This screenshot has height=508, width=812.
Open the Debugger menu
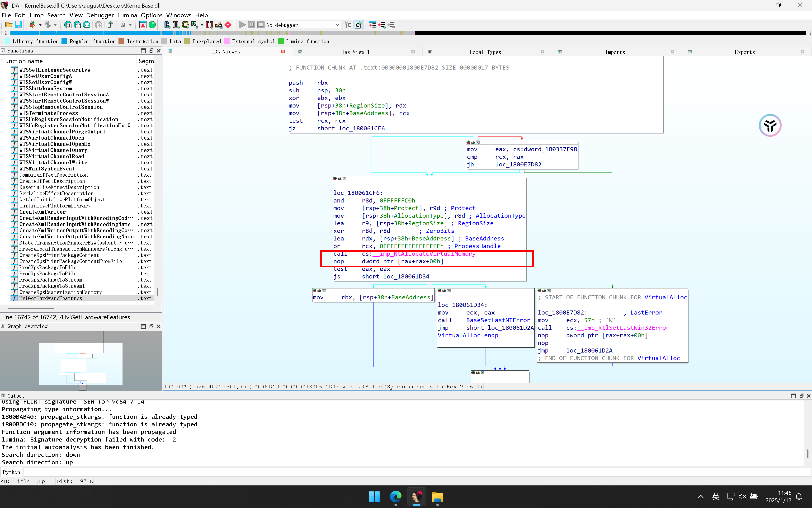point(100,15)
